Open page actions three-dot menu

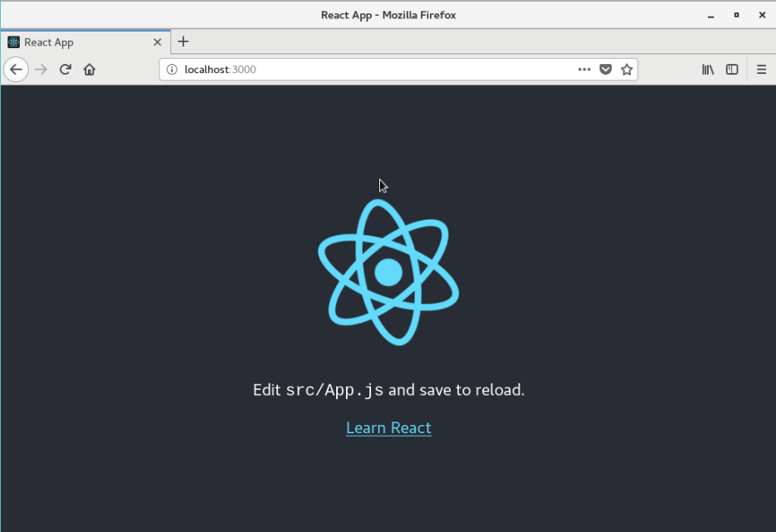584,69
